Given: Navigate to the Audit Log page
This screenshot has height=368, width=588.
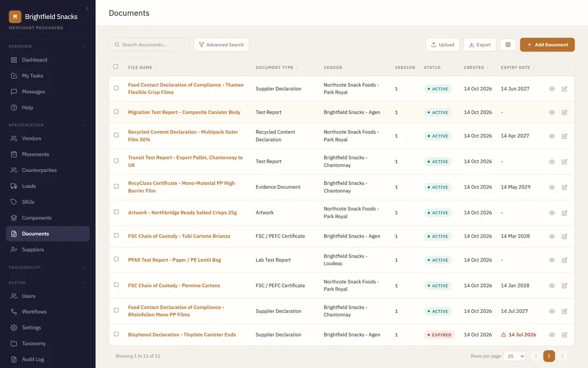Looking at the screenshot, I should point(48,359).
